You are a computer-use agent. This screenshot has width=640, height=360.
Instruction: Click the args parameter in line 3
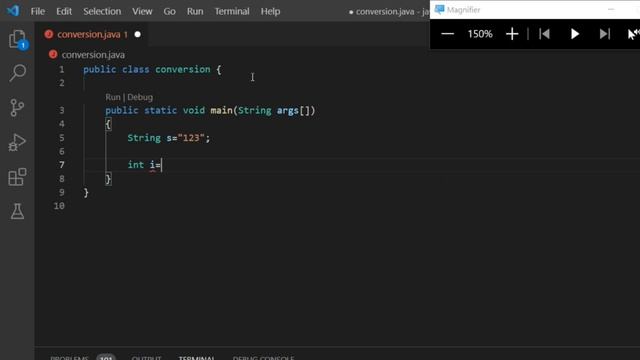288,111
